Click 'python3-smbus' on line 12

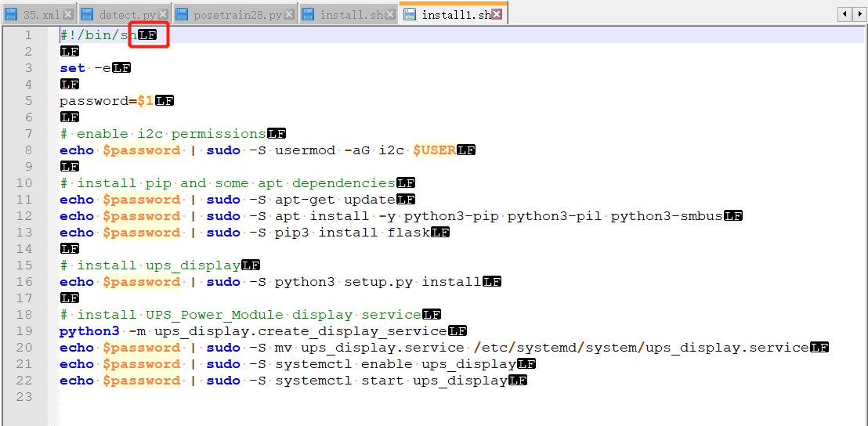point(667,216)
